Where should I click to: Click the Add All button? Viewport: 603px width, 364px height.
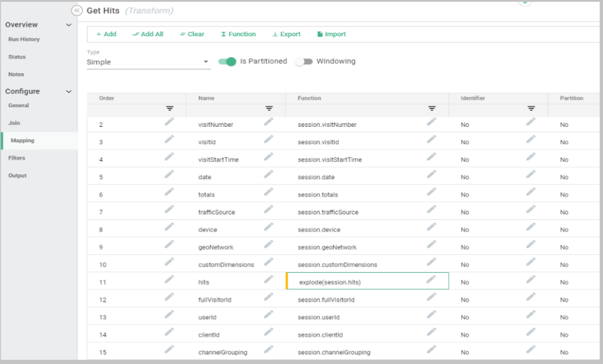[x=148, y=34]
